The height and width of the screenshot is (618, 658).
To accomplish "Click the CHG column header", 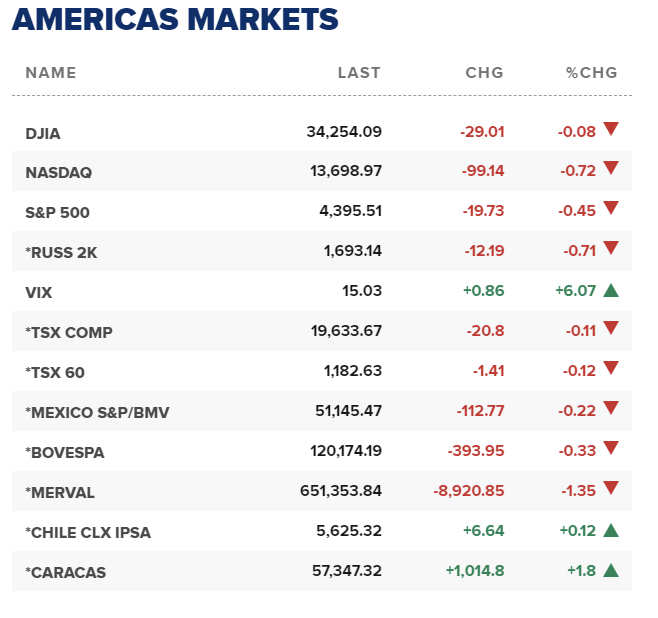I will (484, 73).
